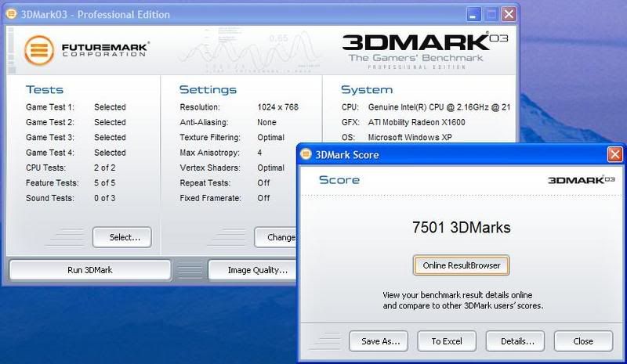The image size is (627, 364).
Task: Minimize the 3DMark03 Professional Edition window
Action: pyautogui.click(x=473, y=14)
